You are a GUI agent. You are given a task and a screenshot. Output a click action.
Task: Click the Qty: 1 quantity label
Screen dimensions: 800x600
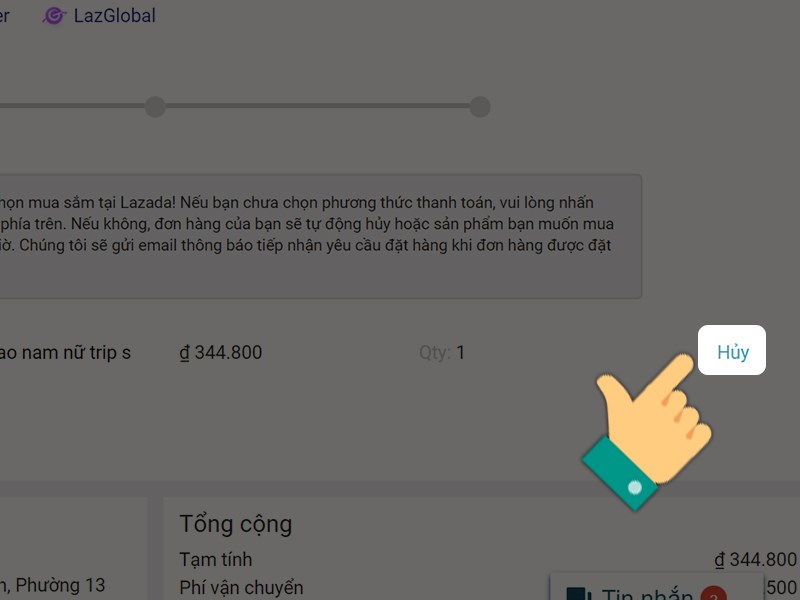point(442,353)
